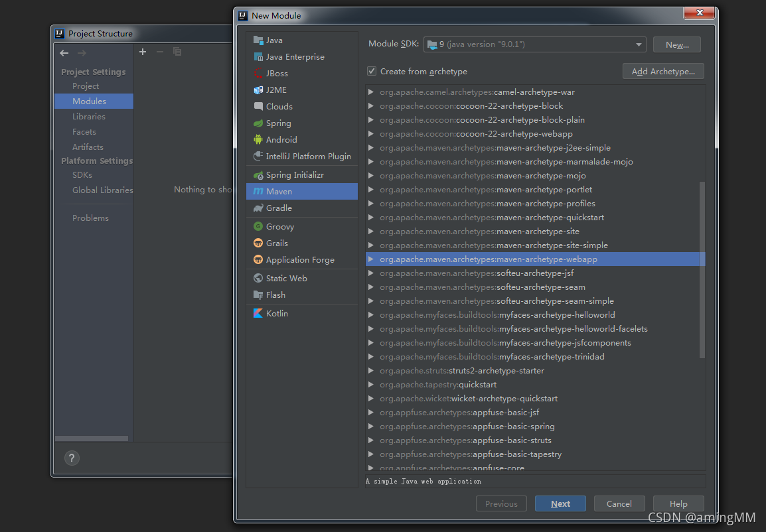Screen dimensions: 766x532
Task: Click the Previous button
Action: tap(501, 503)
